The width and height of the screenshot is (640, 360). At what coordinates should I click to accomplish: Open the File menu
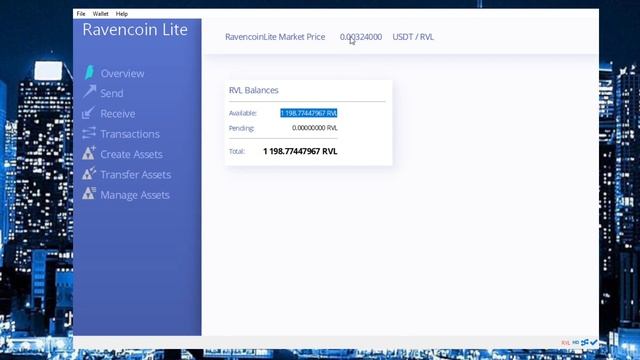tap(81, 13)
